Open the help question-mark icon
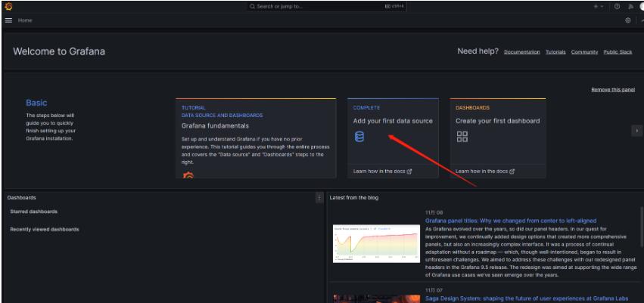The image size is (644, 303). tap(617, 7)
